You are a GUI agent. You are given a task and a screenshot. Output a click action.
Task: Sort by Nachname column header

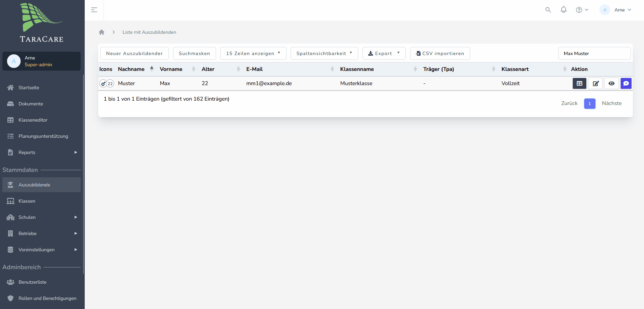pos(136,69)
